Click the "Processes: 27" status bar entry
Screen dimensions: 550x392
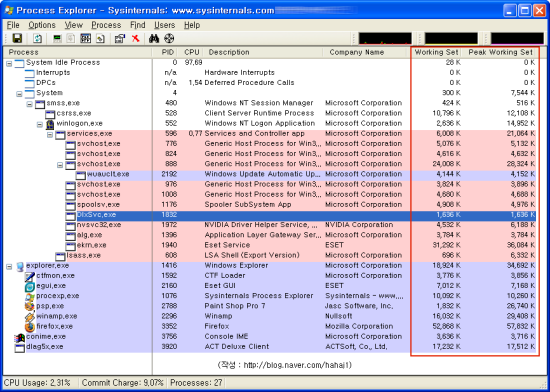pos(196,383)
